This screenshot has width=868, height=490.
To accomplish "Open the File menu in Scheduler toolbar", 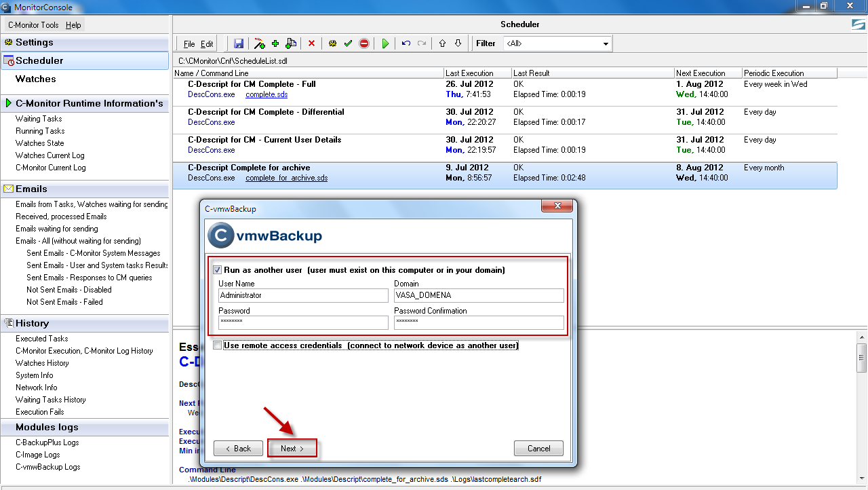I will [x=189, y=44].
